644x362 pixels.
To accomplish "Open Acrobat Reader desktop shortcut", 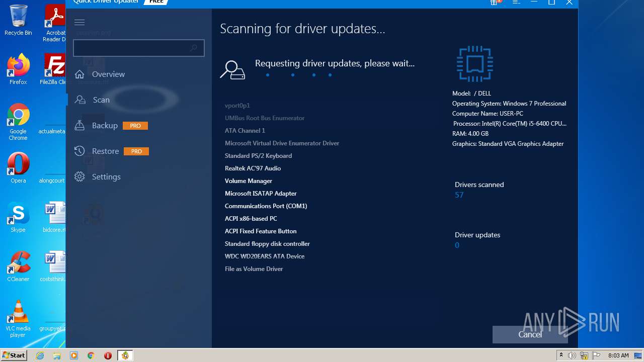I will pyautogui.click(x=55, y=23).
